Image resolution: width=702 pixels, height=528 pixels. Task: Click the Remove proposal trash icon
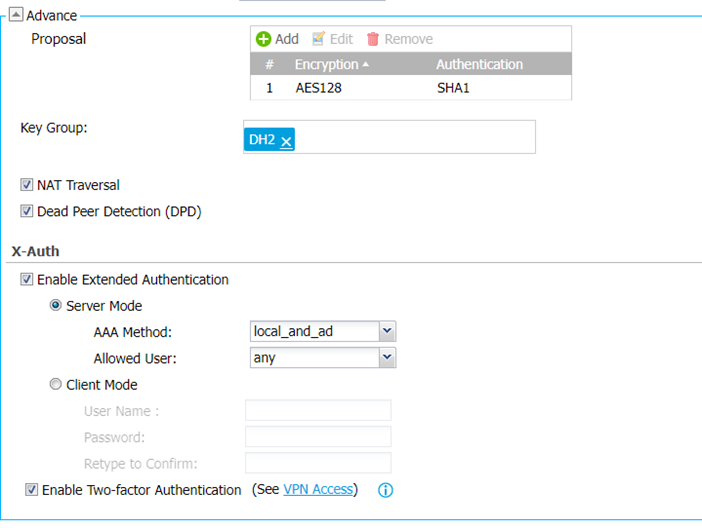[373, 39]
